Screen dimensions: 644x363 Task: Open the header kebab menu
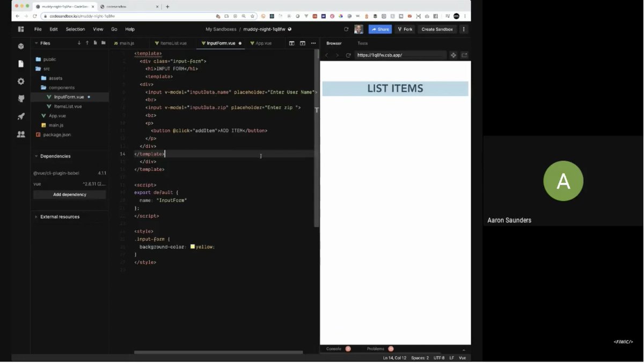(x=464, y=29)
